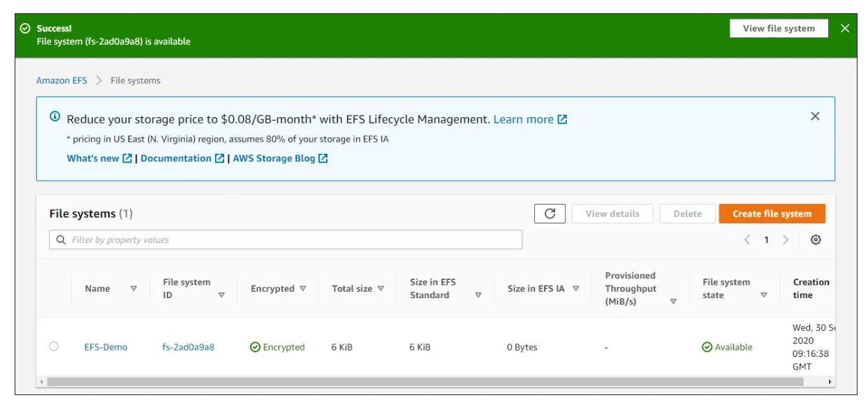The height and width of the screenshot is (414, 868).
Task: Click page number 1 in pagination
Action: pyautogui.click(x=766, y=240)
